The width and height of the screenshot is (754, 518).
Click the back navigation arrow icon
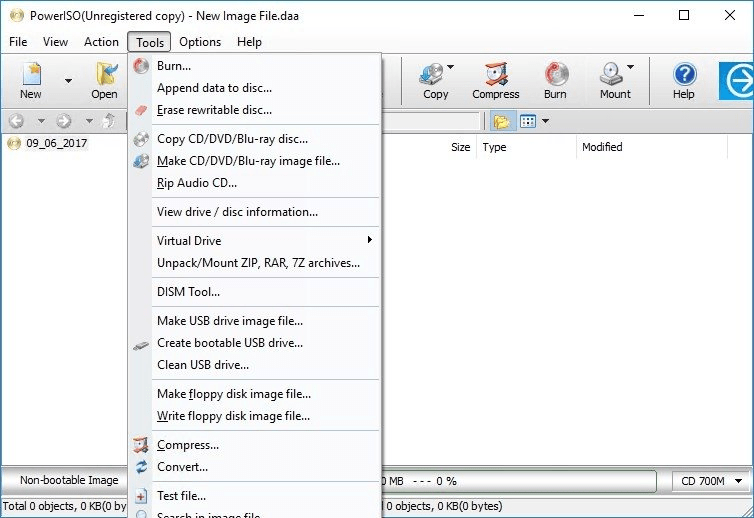pos(16,121)
